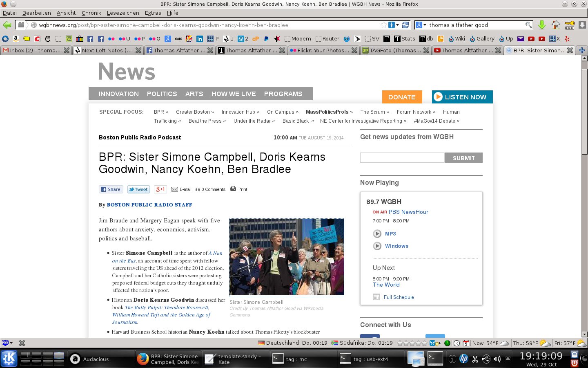Click the bookmark star in address bar
588x368 pixels.
coord(383,25)
